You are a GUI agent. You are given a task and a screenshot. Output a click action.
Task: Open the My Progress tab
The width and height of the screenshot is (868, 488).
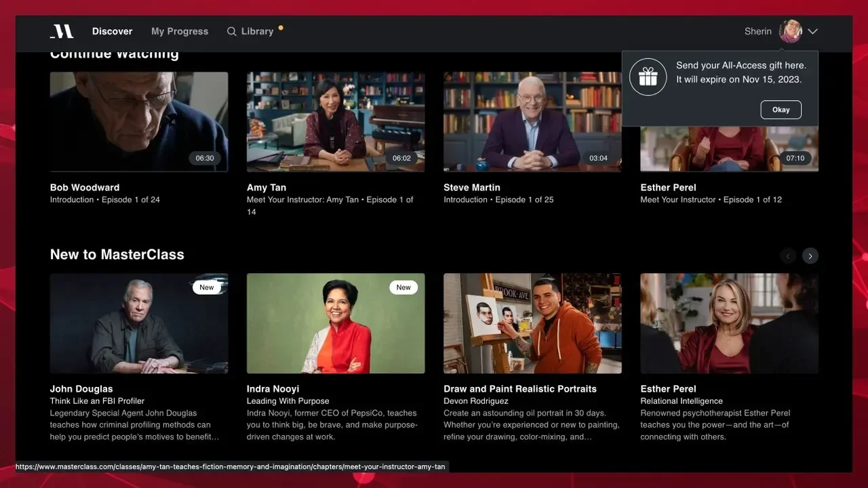(180, 31)
